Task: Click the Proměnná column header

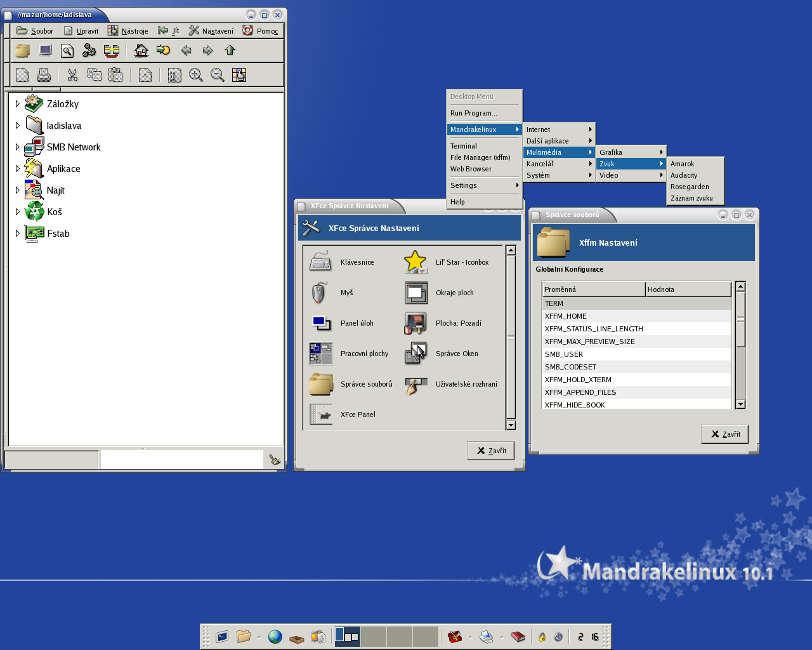Action: pos(594,289)
